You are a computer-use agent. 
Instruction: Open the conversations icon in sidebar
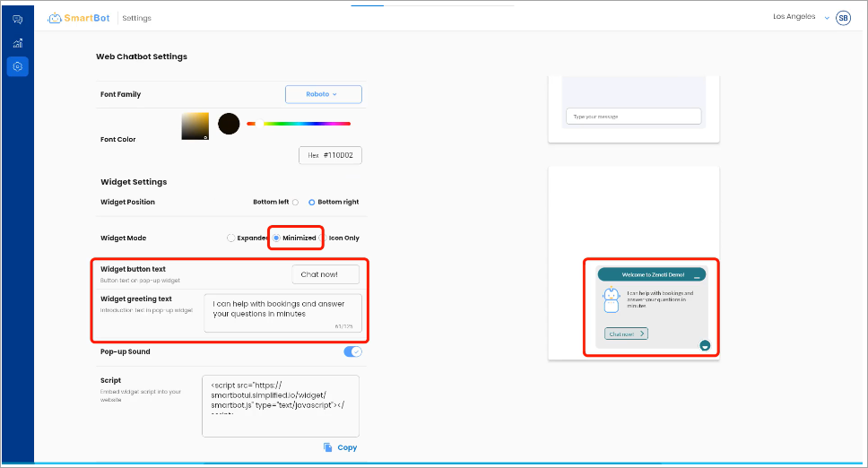18,20
